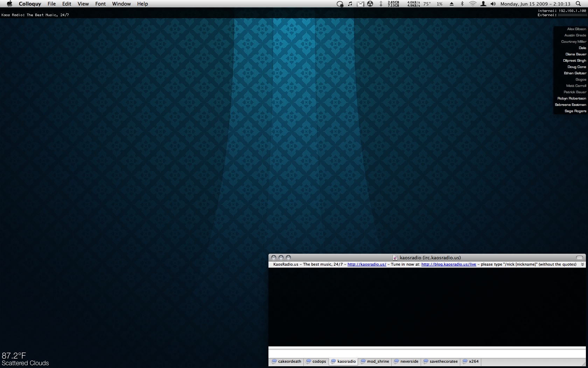Screen dimensions: 588x368
Task: Switch to the savethecoratee chat tab
Action: [x=440, y=361]
